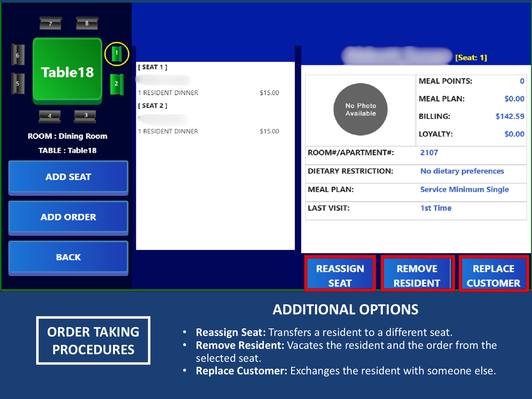Pick seat 7 chair icon
The image size is (532, 399).
point(51,24)
